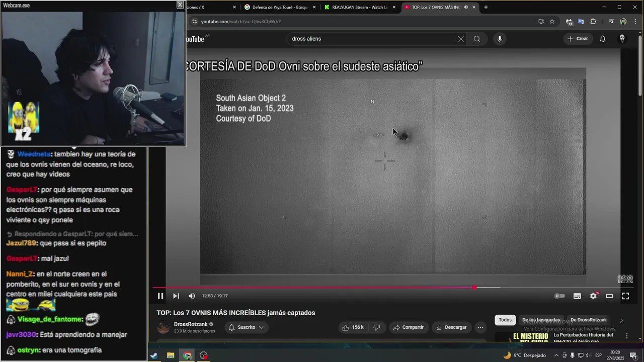Dislike the video

(377, 327)
